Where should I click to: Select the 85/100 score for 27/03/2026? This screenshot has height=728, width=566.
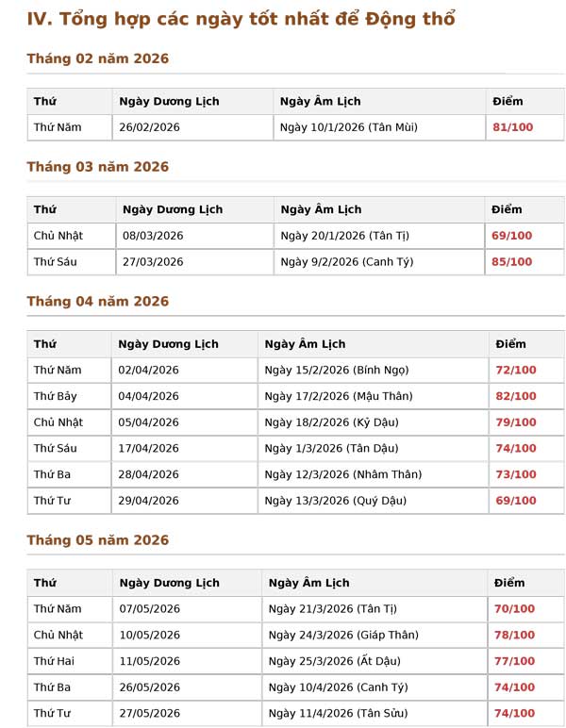pyautogui.click(x=511, y=262)
